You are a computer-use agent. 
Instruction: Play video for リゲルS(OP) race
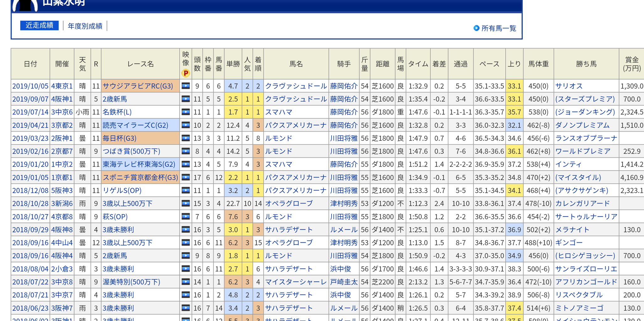[185, 190]
